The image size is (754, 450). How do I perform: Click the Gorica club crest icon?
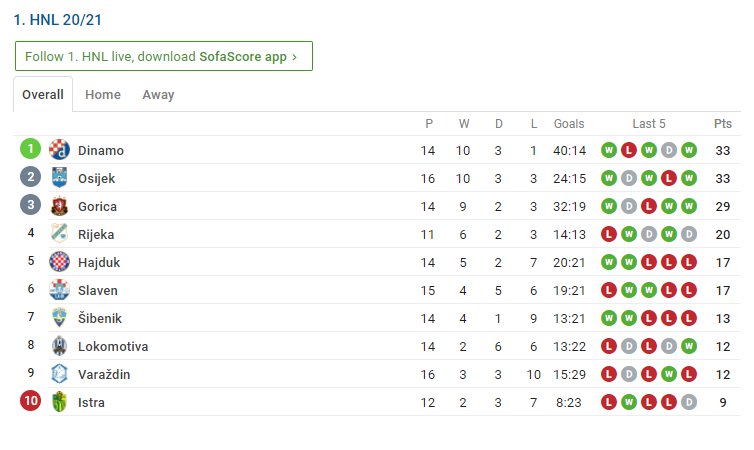(x=59, y=206)
